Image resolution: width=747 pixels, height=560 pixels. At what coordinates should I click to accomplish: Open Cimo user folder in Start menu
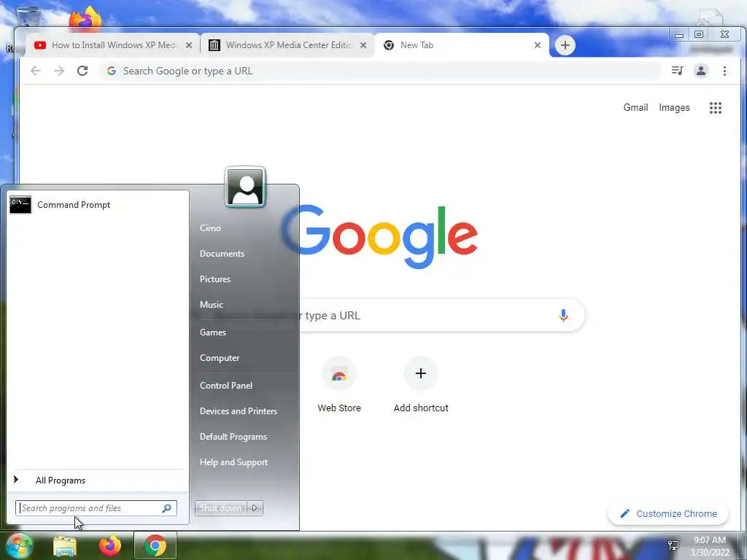(210, 228)
